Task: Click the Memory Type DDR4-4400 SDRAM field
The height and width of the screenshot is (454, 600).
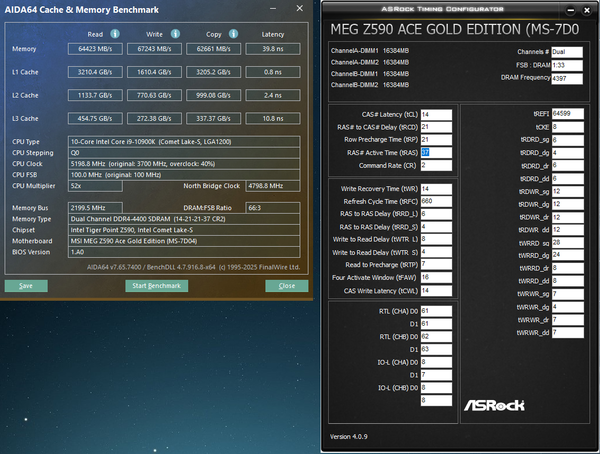Action: (184, 219)
